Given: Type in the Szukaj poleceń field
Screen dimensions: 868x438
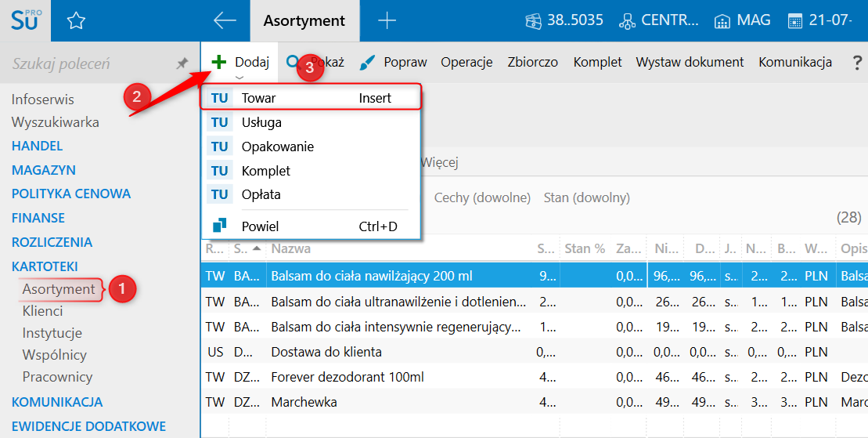Looking at the screenshot, I should coord(86,63).
